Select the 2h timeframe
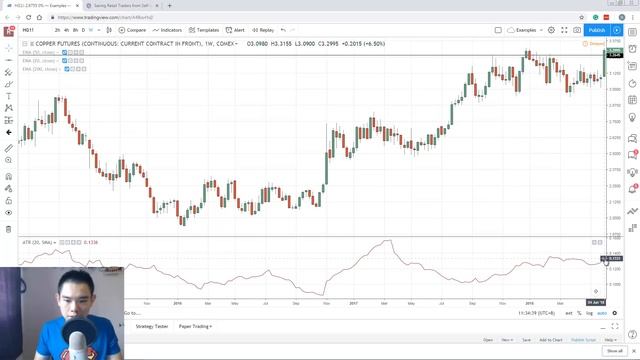 click(x=57, y=30)
